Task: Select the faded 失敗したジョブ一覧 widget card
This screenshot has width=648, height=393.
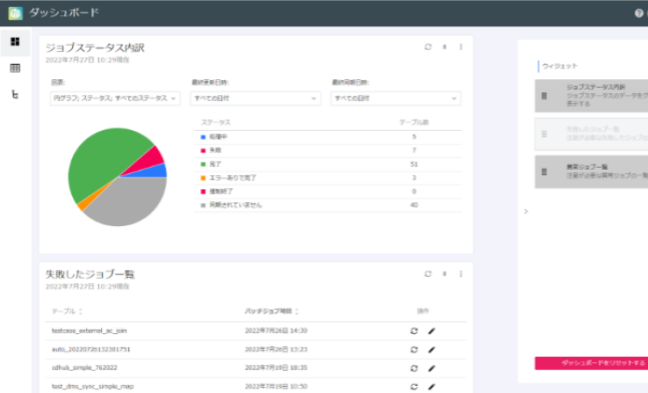Action: point(591,134)
